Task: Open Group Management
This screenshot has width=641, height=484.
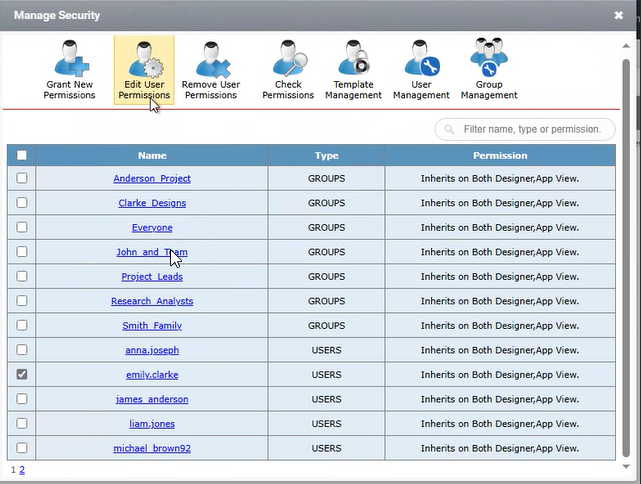Action: point(489,70)
